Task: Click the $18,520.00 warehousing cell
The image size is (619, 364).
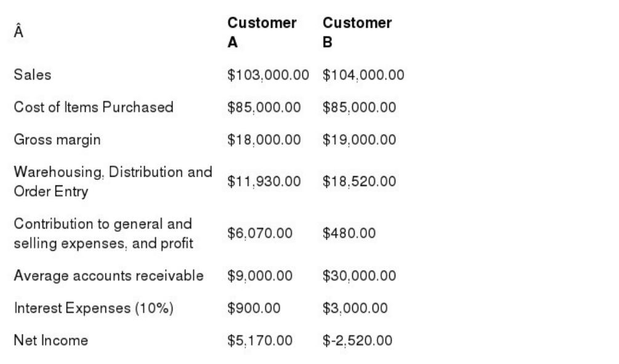Action: pos(359,181)
